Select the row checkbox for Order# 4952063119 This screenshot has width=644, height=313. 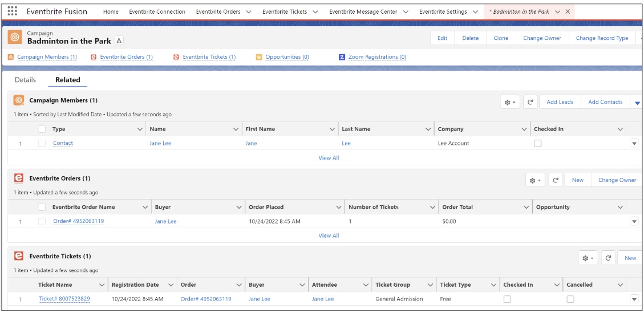coord(42,221)
